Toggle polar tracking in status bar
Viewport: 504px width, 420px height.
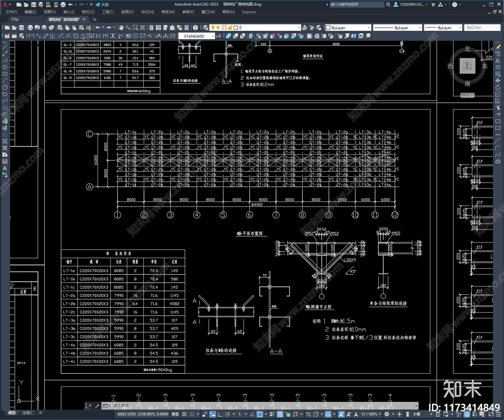(x=227, y=414)
